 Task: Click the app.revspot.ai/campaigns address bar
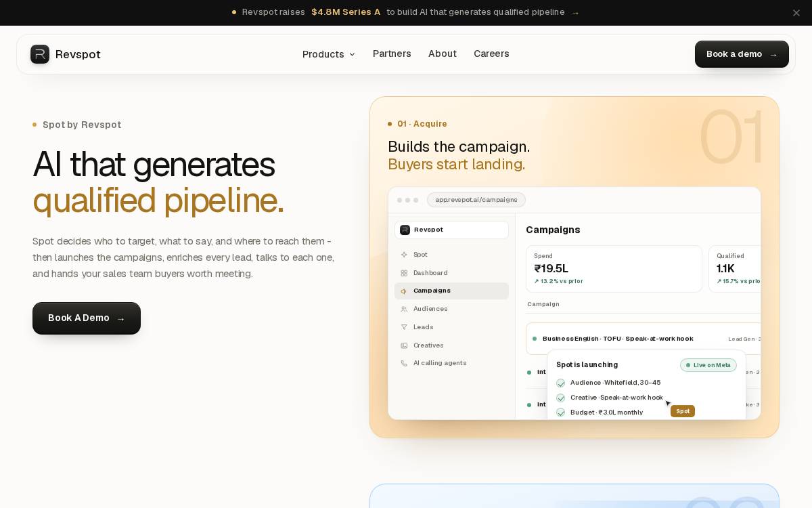(x=476, y=200)
